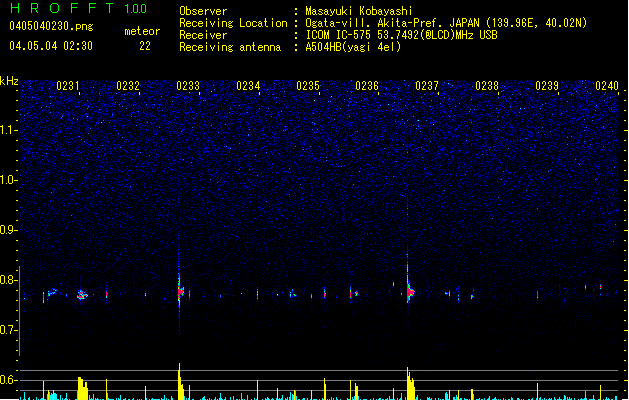The image size is (629, 400).
Task: Click the HROFFT 1.0.0 title text
Action: pos(79,8)
